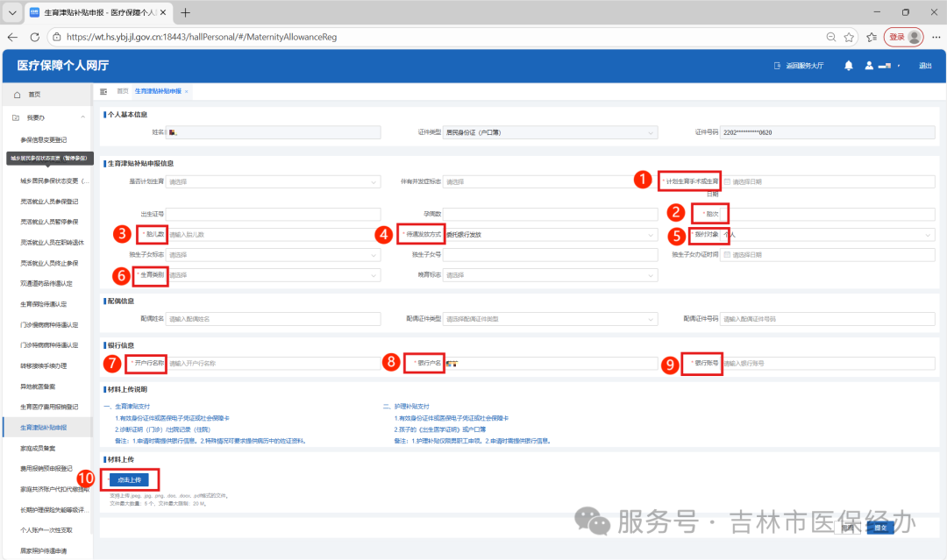Viewport: 947px width, 560px height.
Task: Click 退出 to log out
Action: point(925,66)
